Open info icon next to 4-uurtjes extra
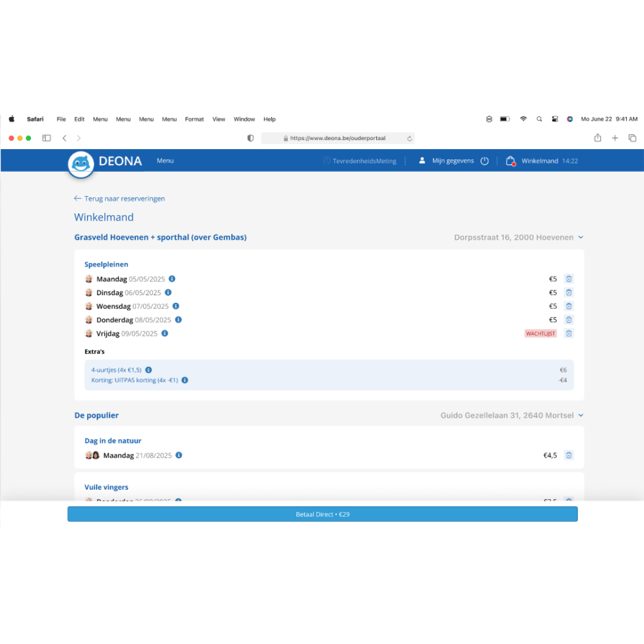Viewport: 644px width, 644px height. (148, 370)
